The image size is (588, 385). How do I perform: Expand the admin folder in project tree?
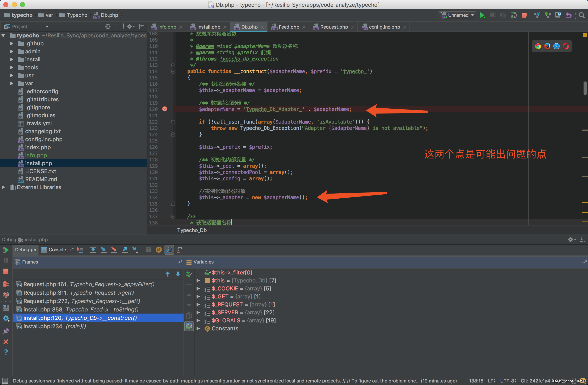coord(12,51)
